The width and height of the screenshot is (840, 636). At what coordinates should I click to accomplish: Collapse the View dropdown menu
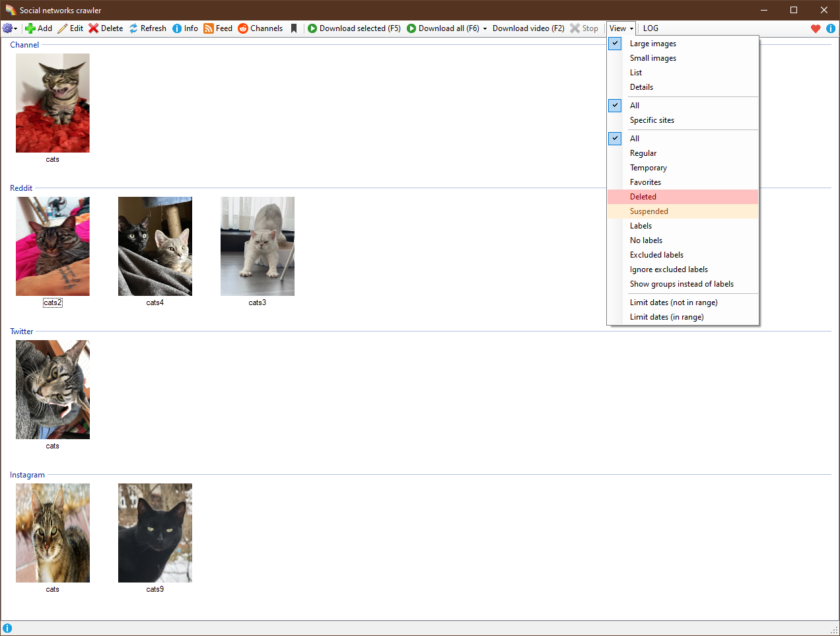[621, 28]
